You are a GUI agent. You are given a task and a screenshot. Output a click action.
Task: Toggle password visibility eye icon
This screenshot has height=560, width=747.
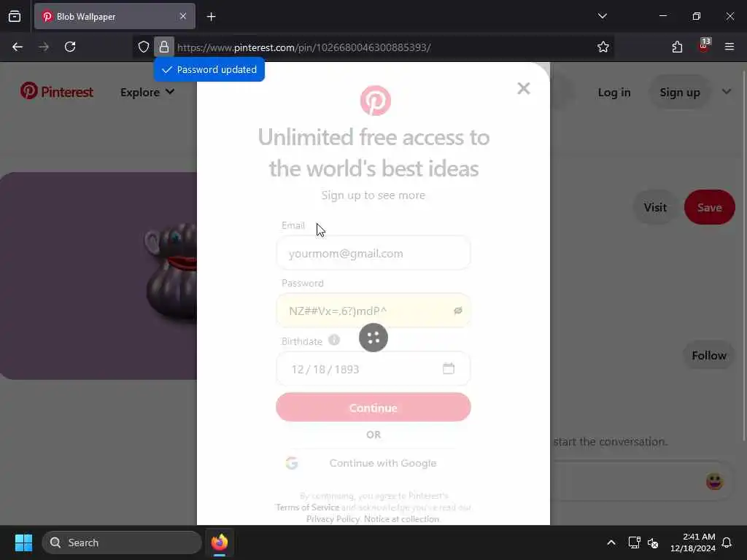458,311
